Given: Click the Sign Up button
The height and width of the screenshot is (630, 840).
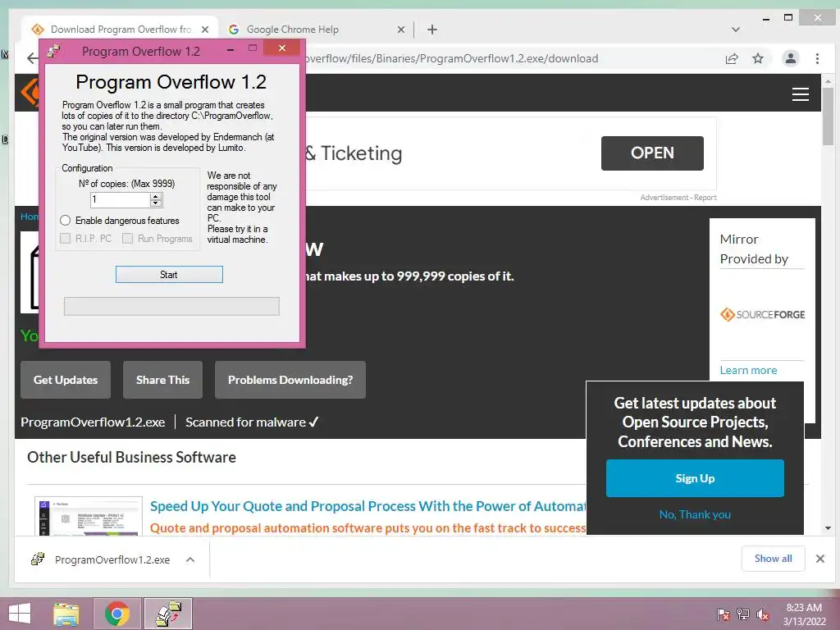Looking at the screenshot, I should coord(695,478).
